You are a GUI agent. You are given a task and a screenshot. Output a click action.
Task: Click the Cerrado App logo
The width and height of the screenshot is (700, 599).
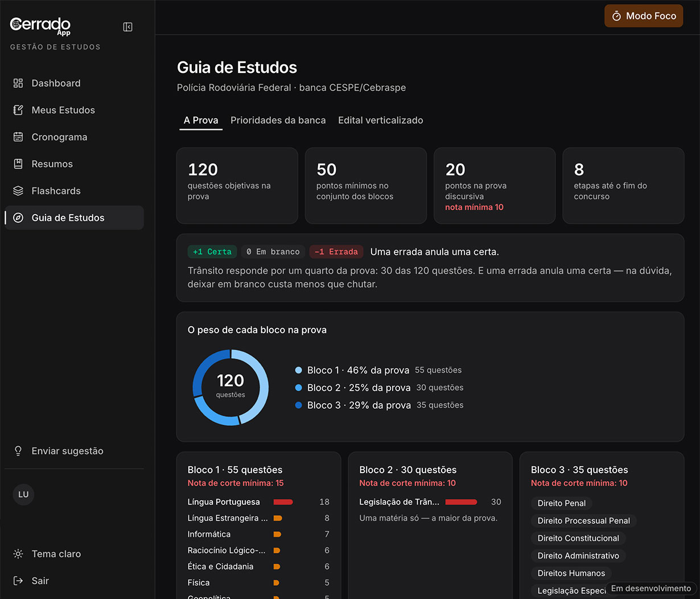pos(40,26)
